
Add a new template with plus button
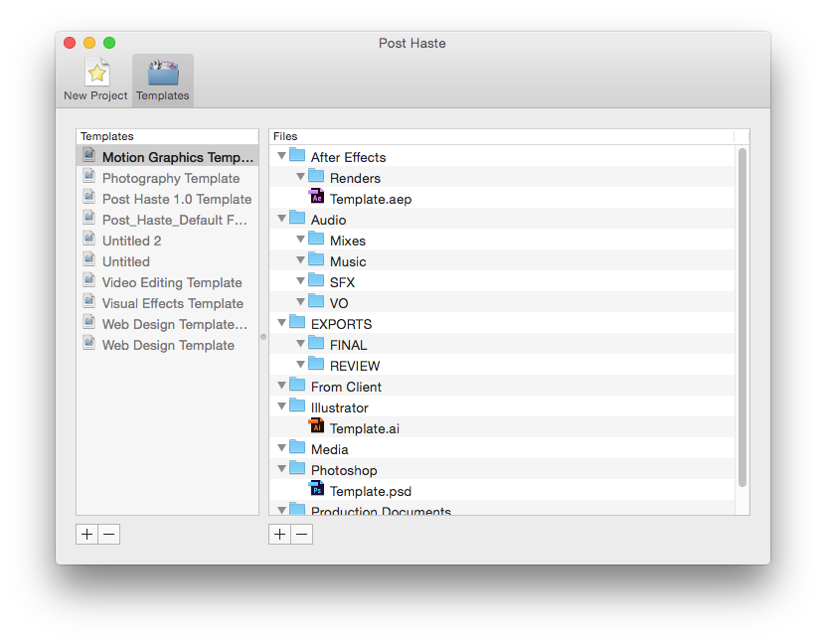click(x=86, y=534)
